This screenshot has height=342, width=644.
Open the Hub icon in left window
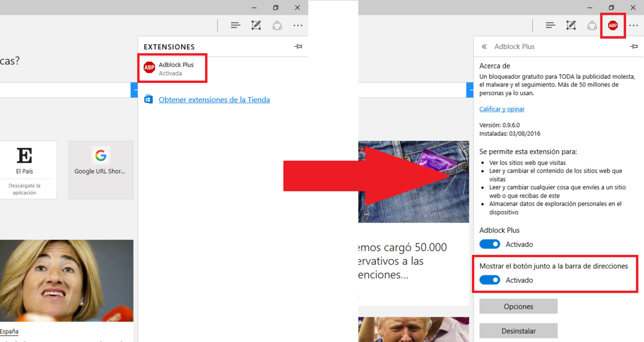click(235, 25)
